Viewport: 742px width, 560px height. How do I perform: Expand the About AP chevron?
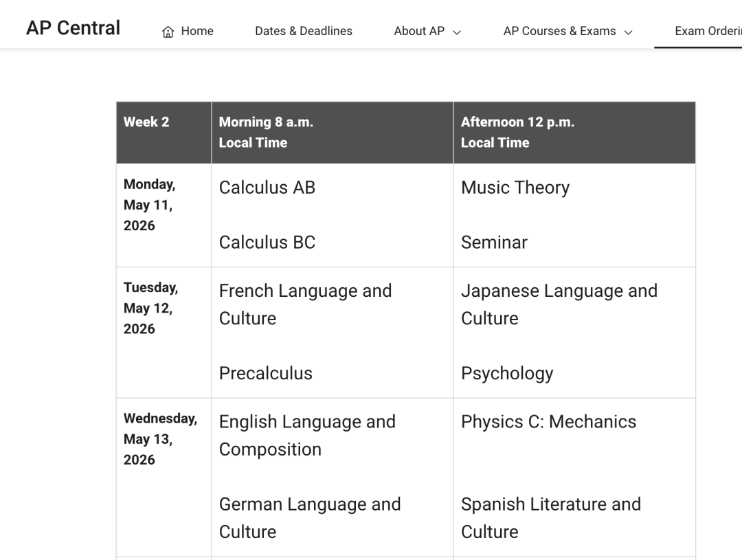[x=457, y=32]
